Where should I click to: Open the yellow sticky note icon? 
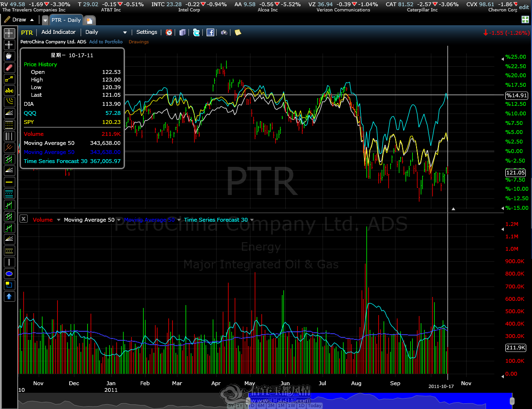point(238,32)
